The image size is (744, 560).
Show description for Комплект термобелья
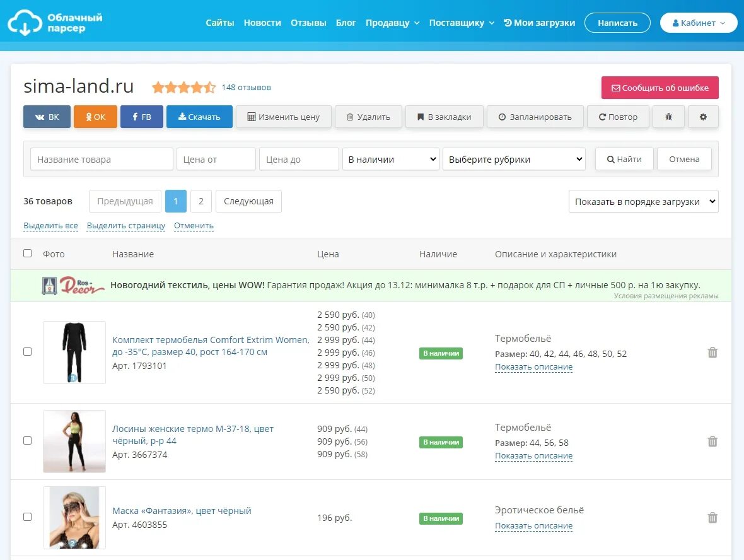(x=534, y=367)
